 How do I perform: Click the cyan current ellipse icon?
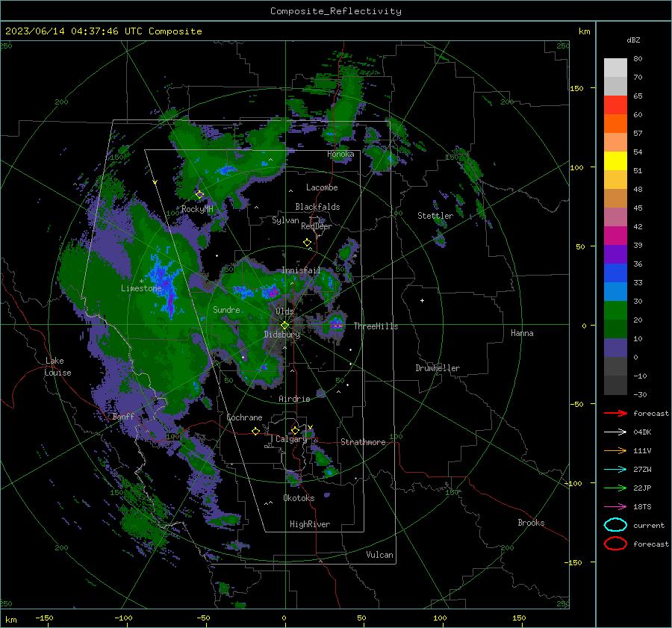pos(615,525)
